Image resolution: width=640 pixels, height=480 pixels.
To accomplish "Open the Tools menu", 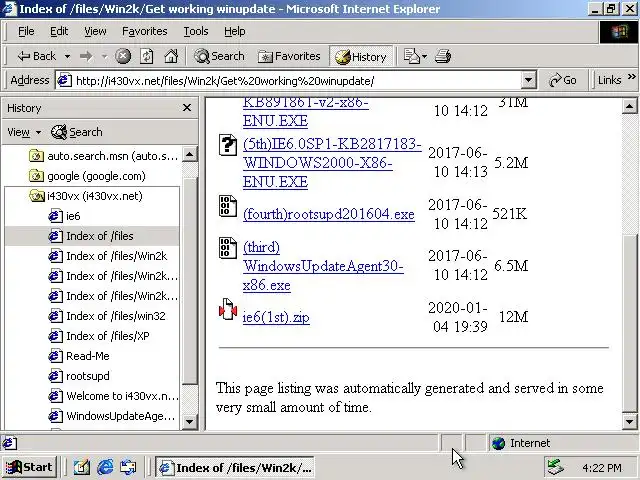I will 196,31.
